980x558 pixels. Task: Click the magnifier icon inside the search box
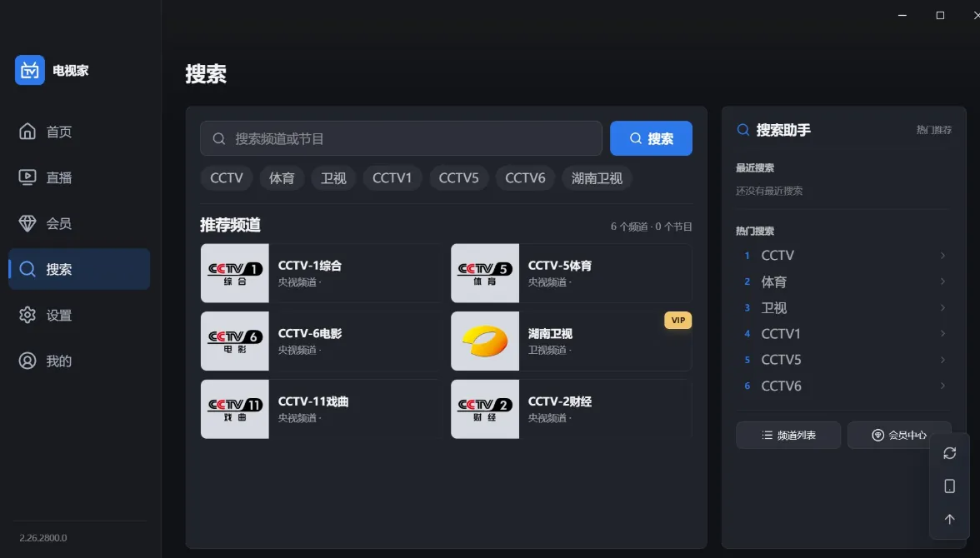coord(218,139)
